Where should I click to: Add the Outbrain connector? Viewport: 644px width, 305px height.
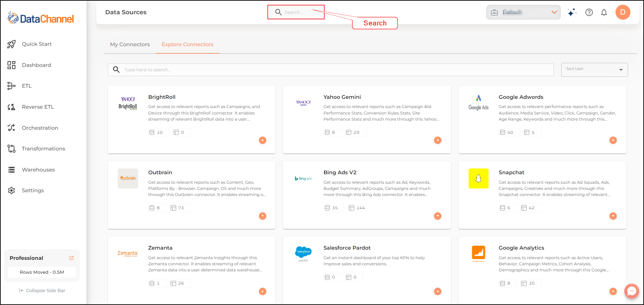[x=263, y=216]
